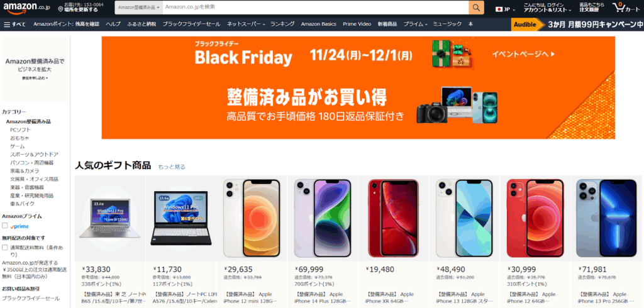This screenshot has width=644, height=308.
Task: Select パソコン・周辺機器 category
Action: [x=31, y=163]
